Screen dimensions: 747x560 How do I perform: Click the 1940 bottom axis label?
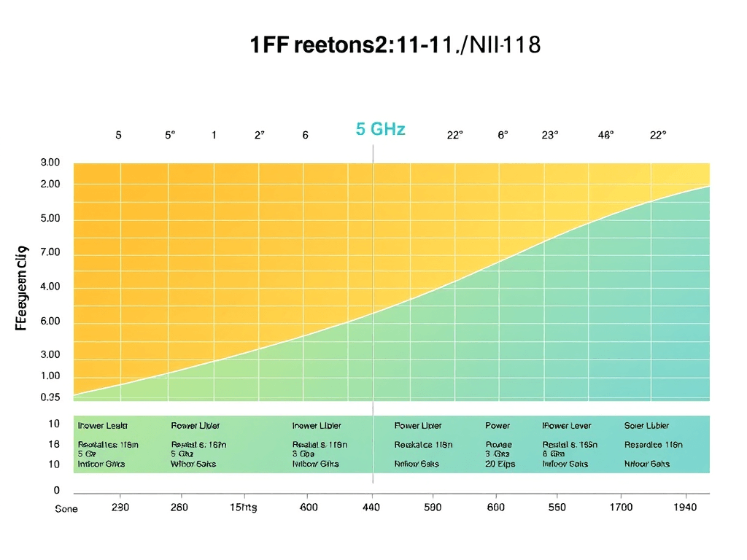pos(686,507)
